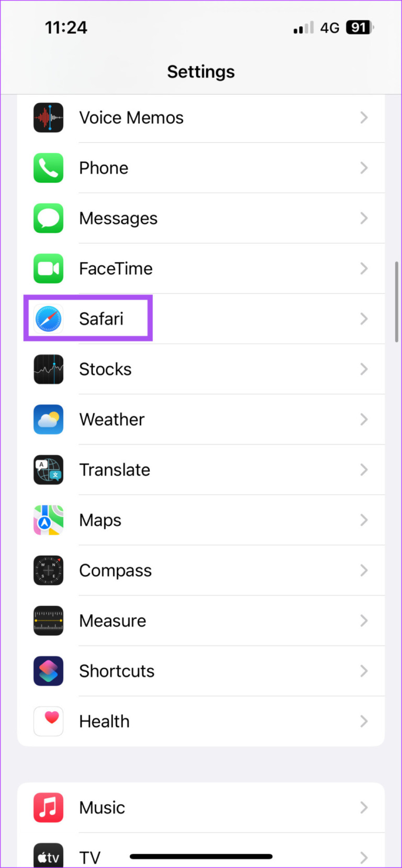402x868 pixels.
Task: Expand the Safari settings chevron
Action: pyautogui.click(x=364, y=319)
